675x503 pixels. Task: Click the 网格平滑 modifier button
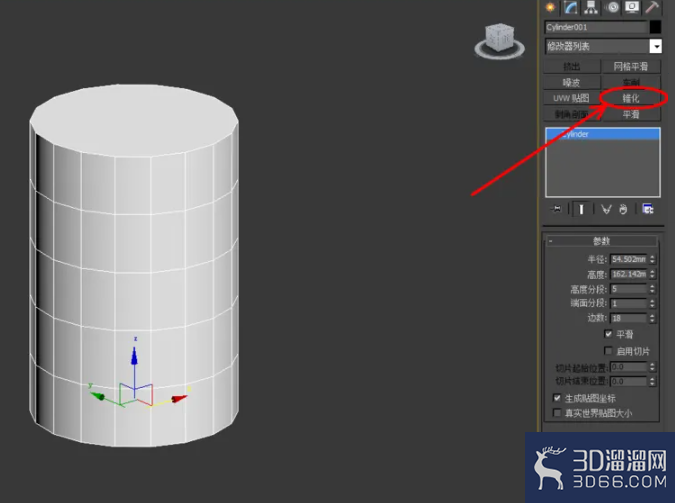pos(631,66)
